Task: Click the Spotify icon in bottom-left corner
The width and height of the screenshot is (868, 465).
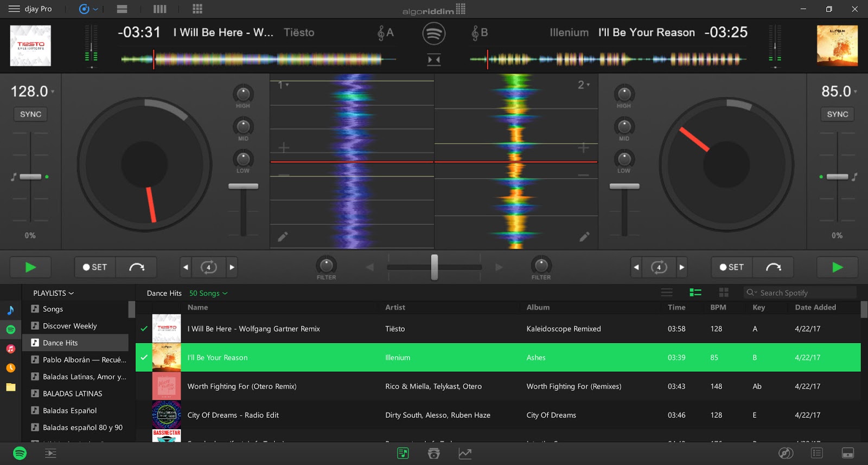Action: tap(20, 453)
